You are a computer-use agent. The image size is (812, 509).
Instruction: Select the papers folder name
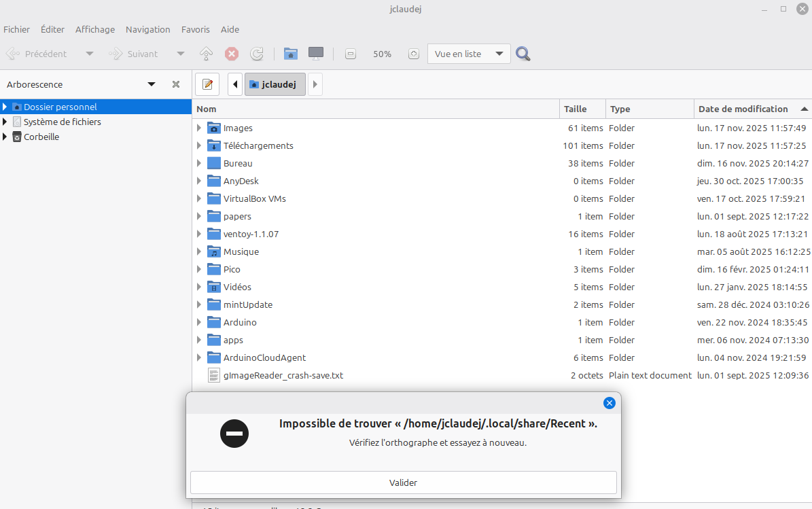pyautogui.click(x=237, y=216)
